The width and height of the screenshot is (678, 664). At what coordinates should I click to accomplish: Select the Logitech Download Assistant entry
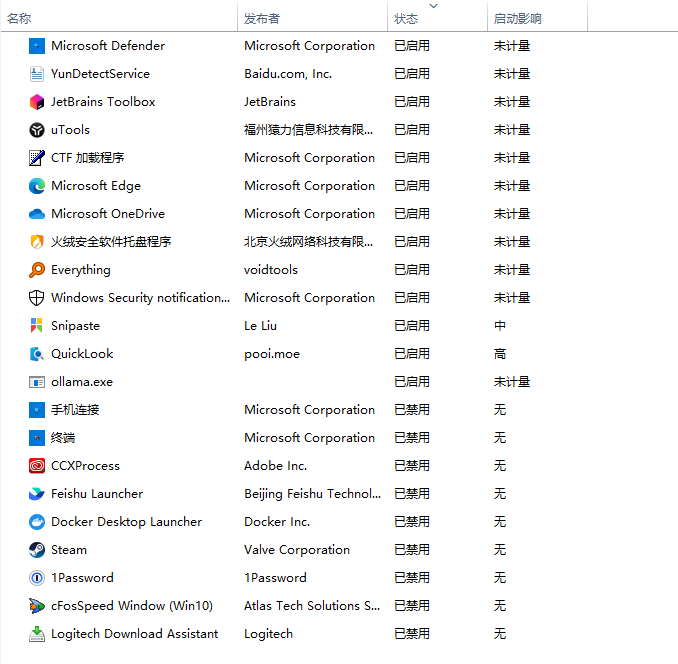pyautogui.click(x=134, y=634)
